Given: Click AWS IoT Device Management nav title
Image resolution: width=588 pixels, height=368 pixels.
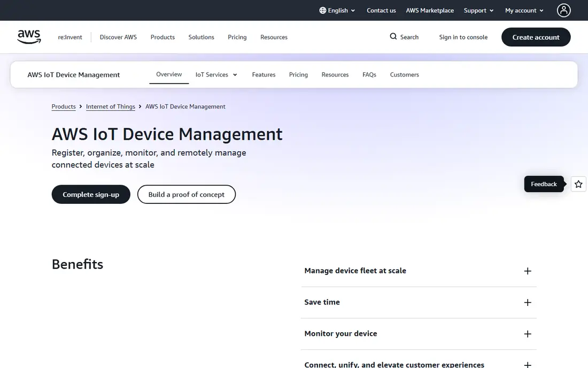Looking at the screenshot, I should click(x=74, y=75).
